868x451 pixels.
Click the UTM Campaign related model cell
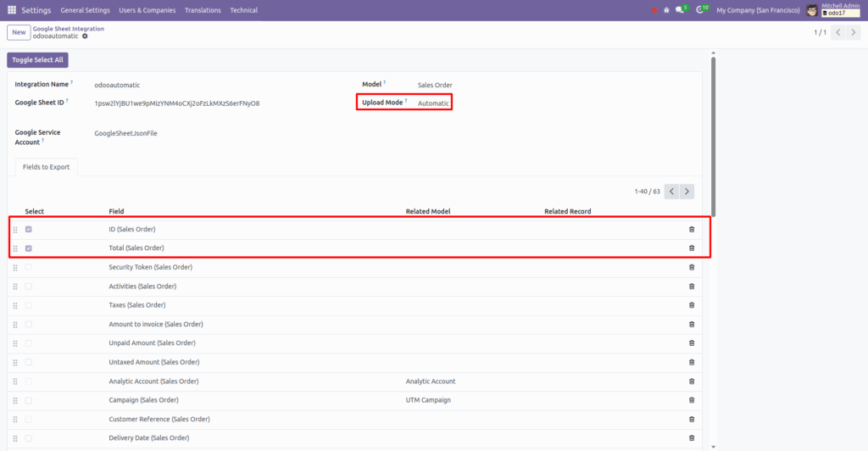(x=428, y=400)
